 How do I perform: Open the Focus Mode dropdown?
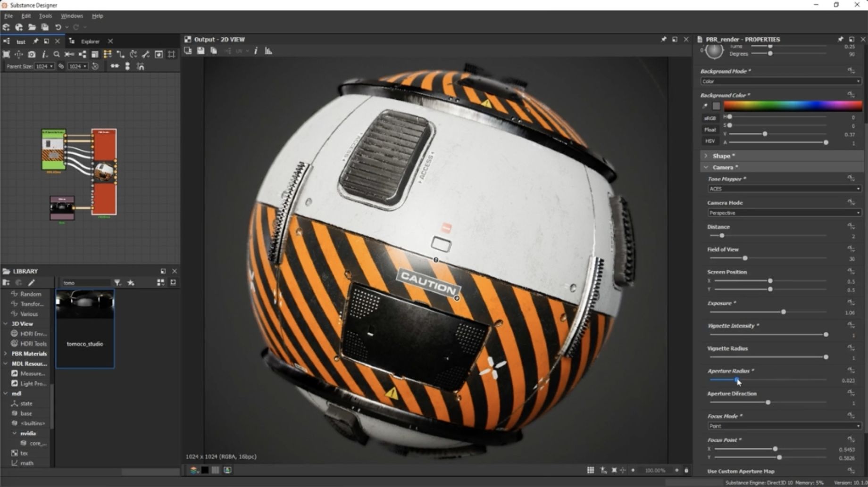[784, 426]
